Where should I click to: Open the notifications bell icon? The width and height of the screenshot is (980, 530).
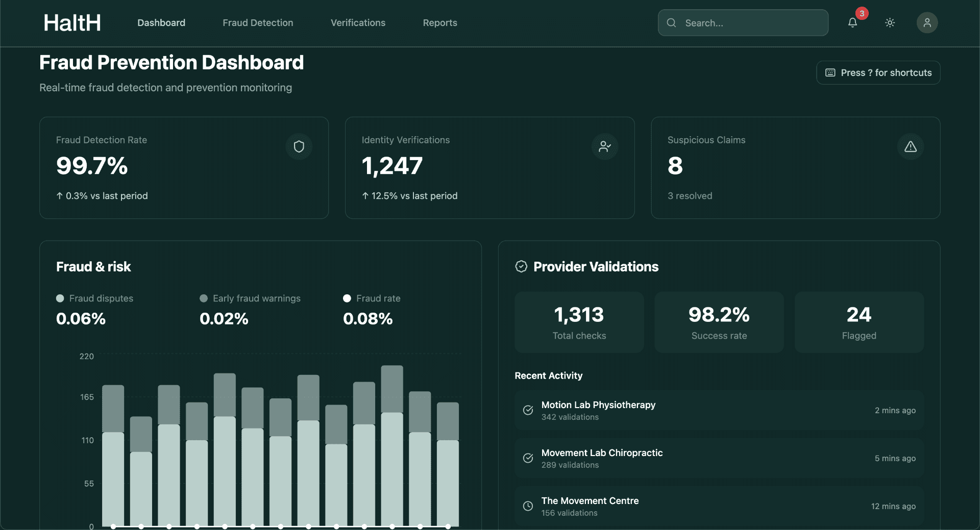point(852,23)
